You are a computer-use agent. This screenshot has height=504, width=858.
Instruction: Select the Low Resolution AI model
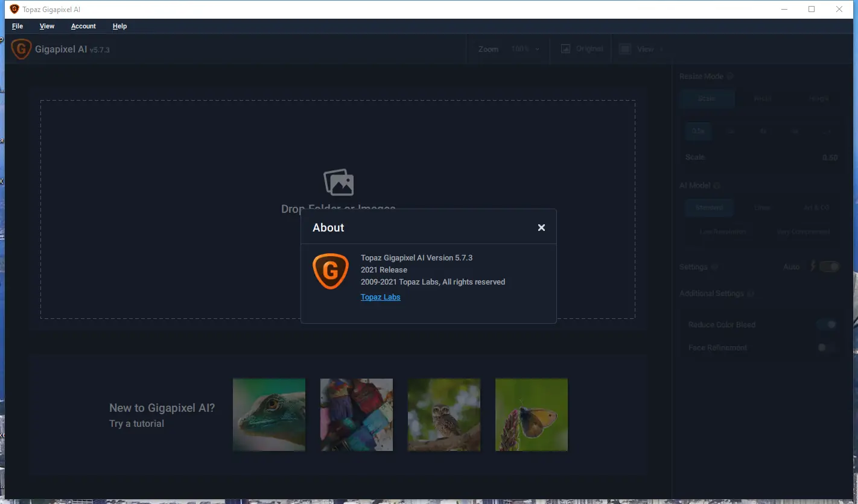click(x=723, y=232)
